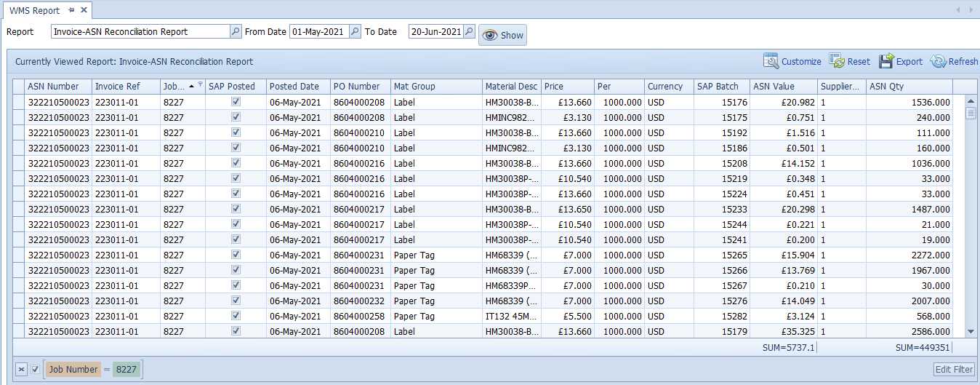Toggle SAP Posted checkbox for batch 15179

tap(236, 331)
